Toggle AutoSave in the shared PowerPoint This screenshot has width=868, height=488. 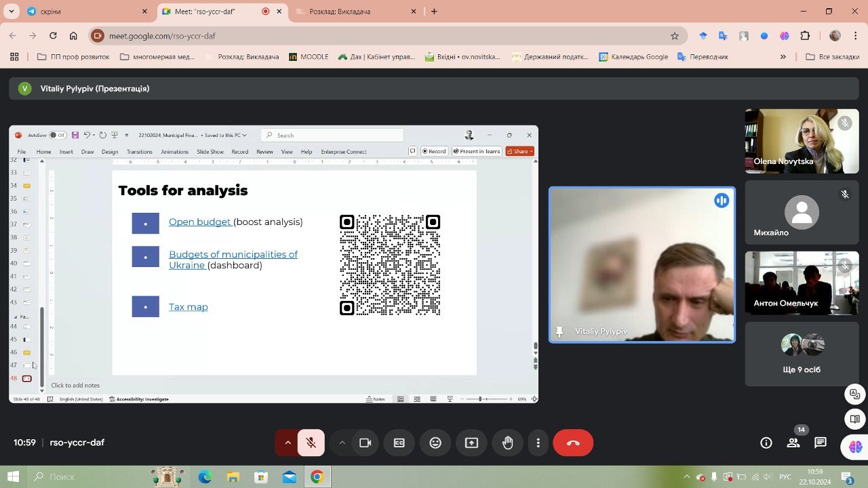(x=58, y=135)
